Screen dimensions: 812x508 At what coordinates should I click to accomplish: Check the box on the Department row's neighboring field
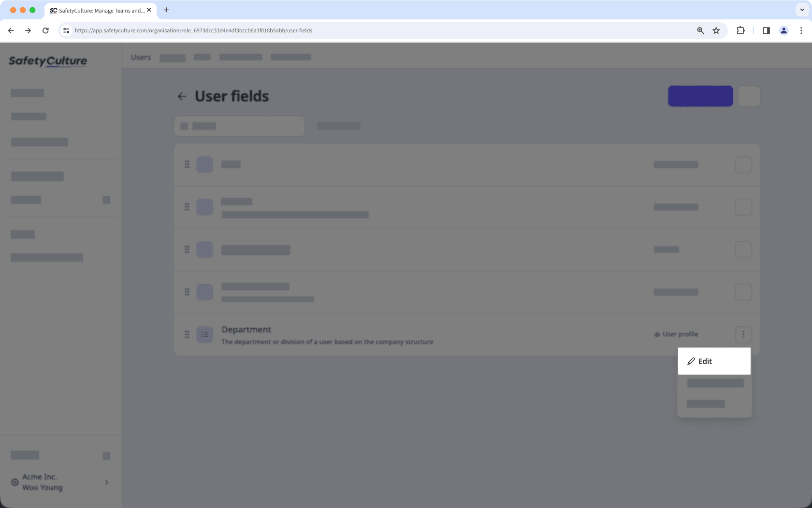(x=744, y=292)
